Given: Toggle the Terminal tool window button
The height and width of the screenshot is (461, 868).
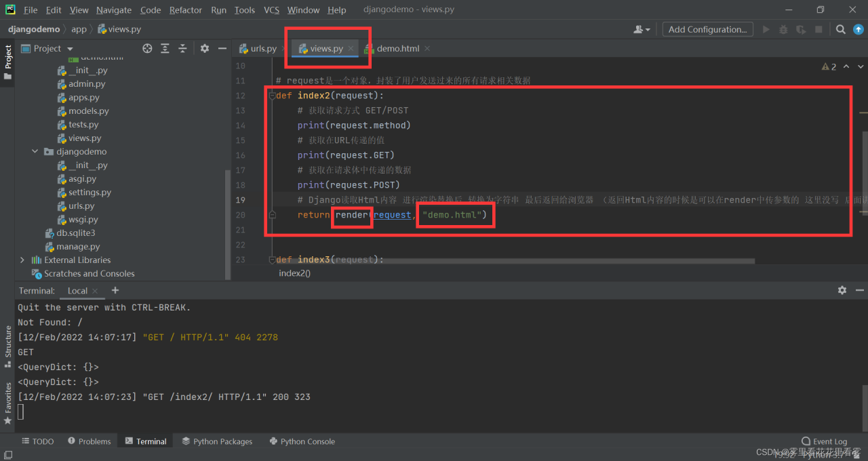Looking at the screenshot, I should [145, 441].
